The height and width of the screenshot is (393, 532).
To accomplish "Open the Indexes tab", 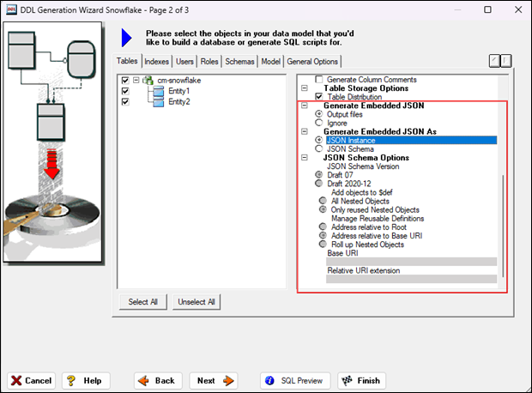I will pyautogui.click(x=157, y=62).
